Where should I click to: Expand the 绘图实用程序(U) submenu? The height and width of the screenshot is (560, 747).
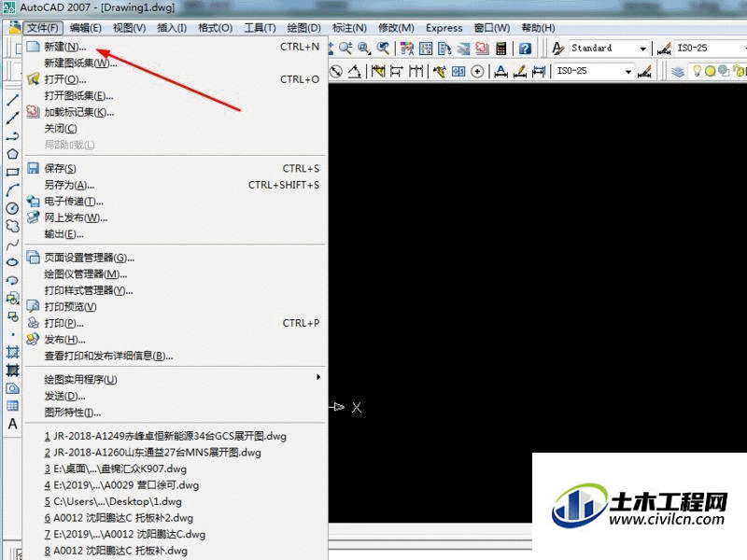(x=176, y=379)
